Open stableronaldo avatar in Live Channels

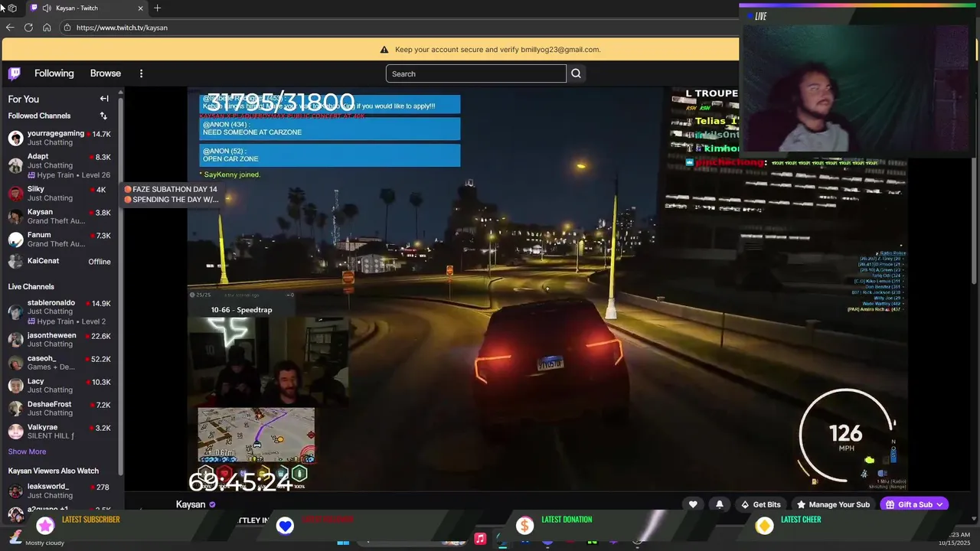tap(15, 311)
